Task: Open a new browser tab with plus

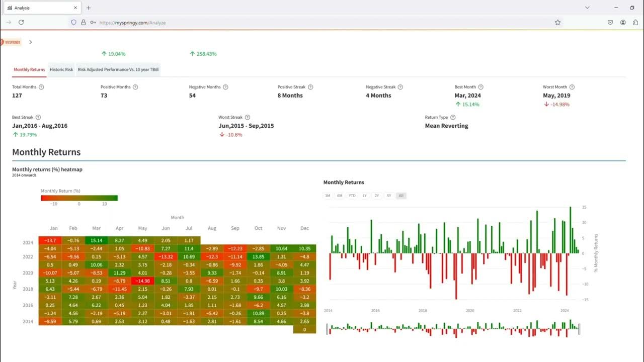Action: pos(89,8)
